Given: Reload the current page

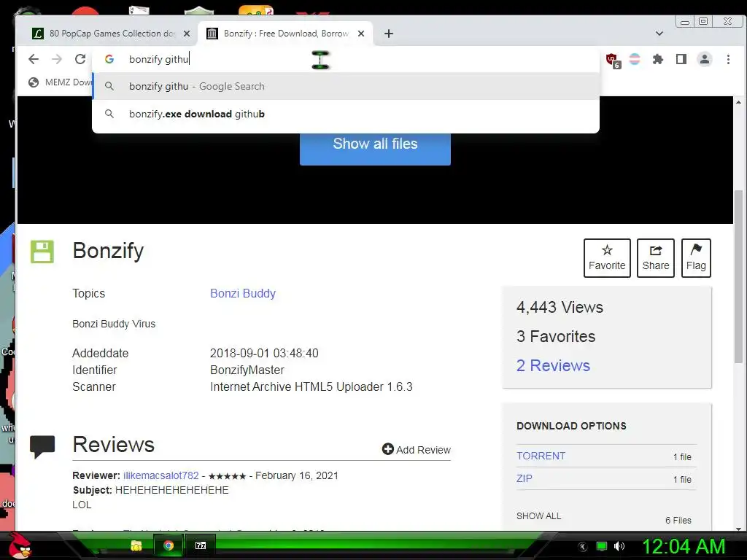Looking at the screenshot, I should [x=80, y=59].
